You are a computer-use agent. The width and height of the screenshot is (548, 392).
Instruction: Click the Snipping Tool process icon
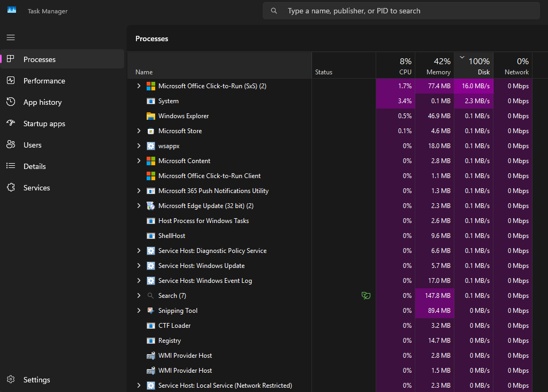click(150, 311)
